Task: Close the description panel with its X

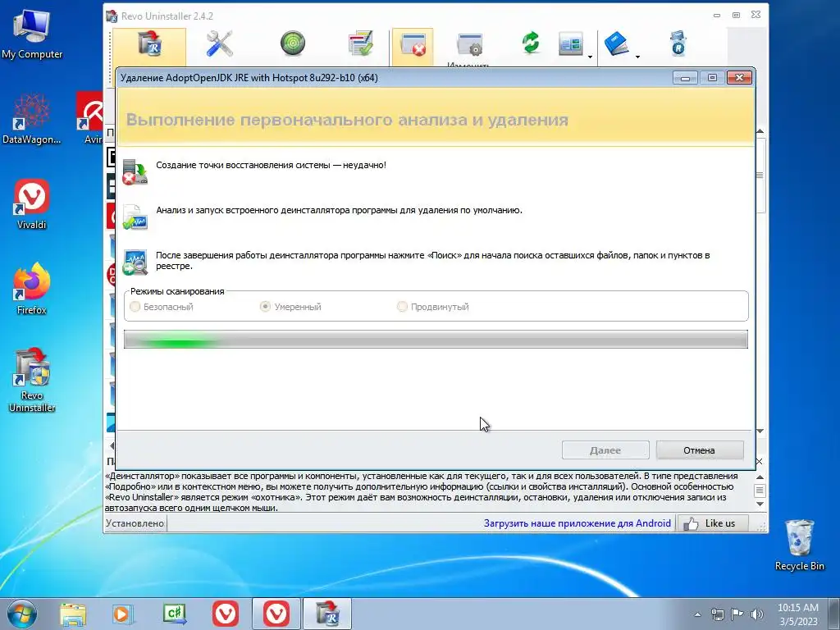Action: click(x=759, y=461)
